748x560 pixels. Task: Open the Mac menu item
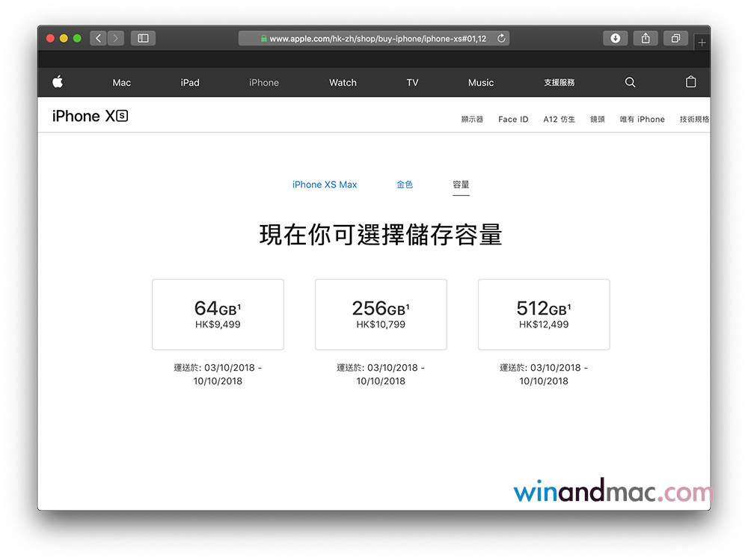(x=121, y=82)
